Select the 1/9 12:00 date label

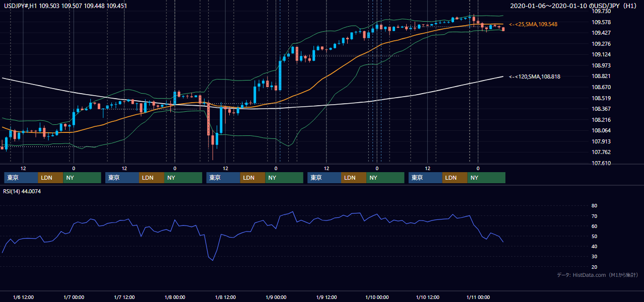(x=326, y=297)
